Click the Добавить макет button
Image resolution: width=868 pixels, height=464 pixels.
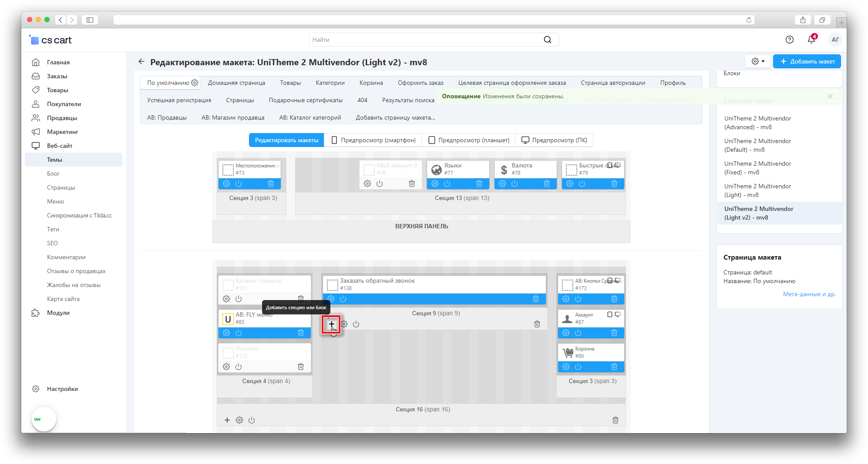click(807, 61)
